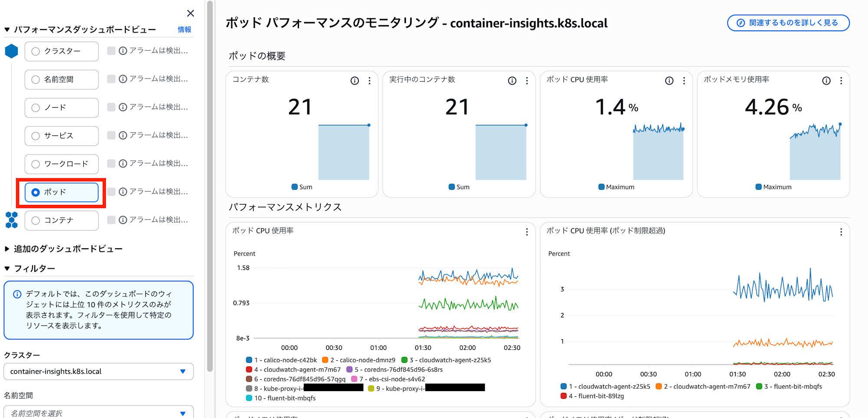This screenshot has height=418, width=868.
Task: Click info icon on コンテナ数 widget
Action: 355,81
